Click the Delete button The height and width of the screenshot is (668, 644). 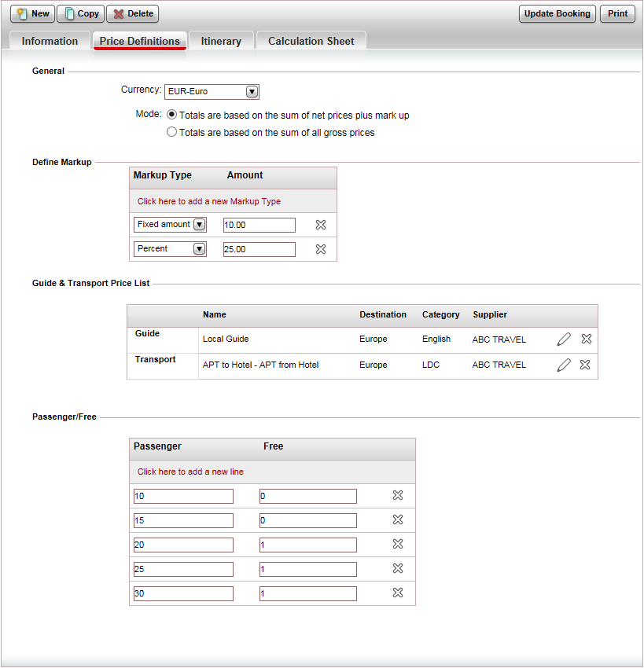click(x=133, y=13)
